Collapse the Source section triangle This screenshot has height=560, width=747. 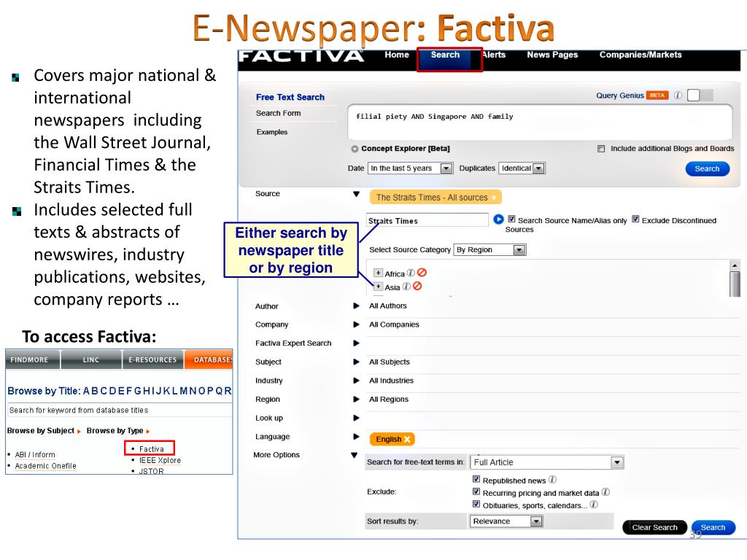coord(356,194)
